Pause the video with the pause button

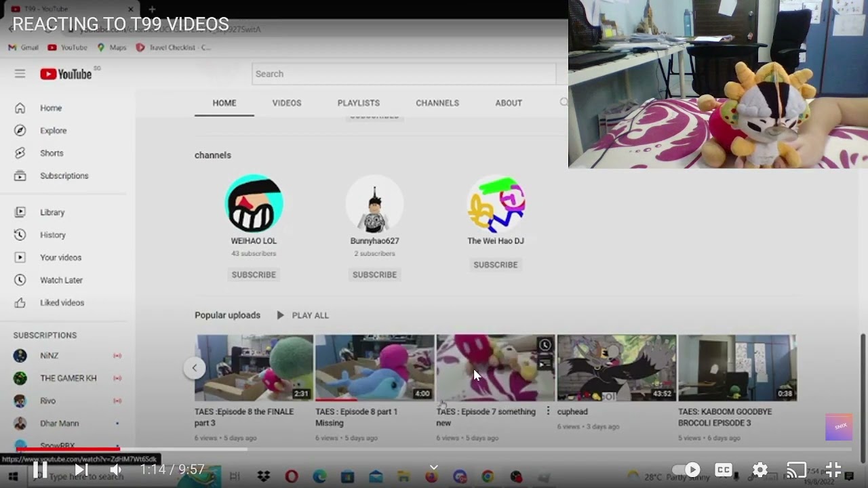(x=40, y=469)
